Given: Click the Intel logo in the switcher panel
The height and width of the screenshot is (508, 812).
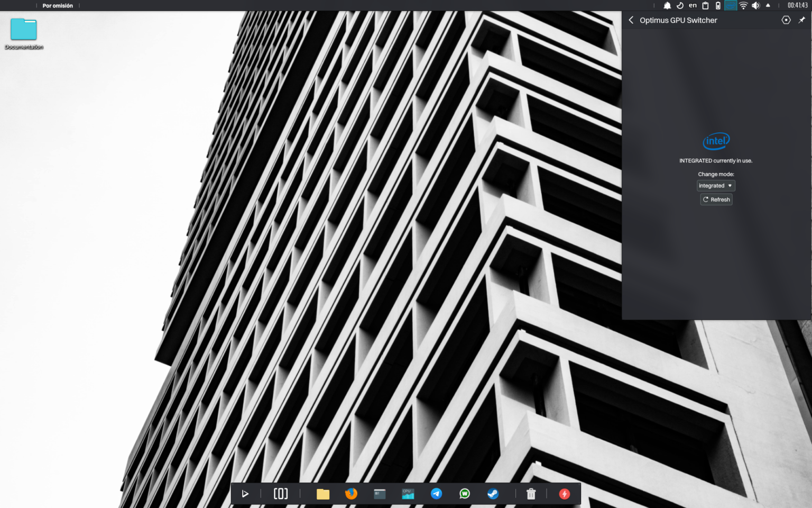Looking at the screenshot, I should 716,141.
